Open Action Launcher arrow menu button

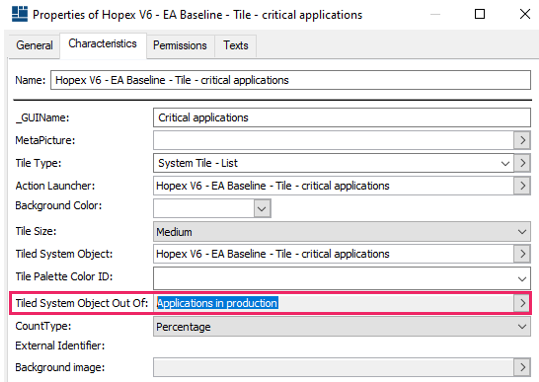[522, 186]
